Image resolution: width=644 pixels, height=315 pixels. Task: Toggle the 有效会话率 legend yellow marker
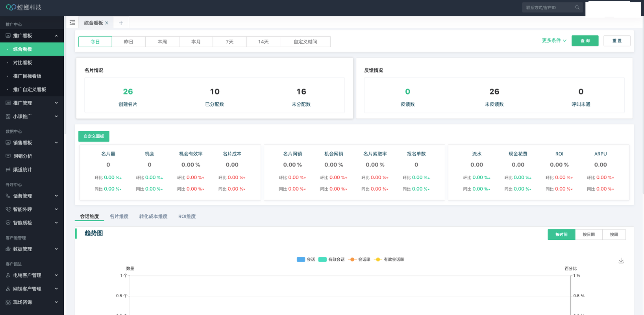[x=378, y=259]
